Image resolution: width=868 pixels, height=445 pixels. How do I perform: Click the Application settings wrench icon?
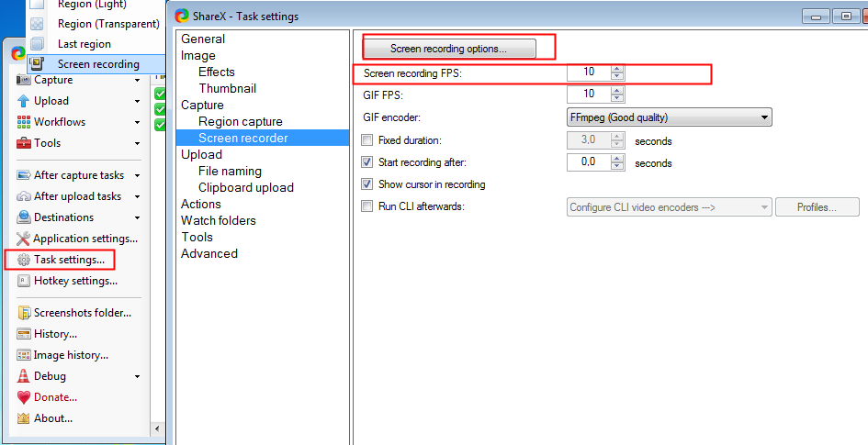(x=23, y=239)
